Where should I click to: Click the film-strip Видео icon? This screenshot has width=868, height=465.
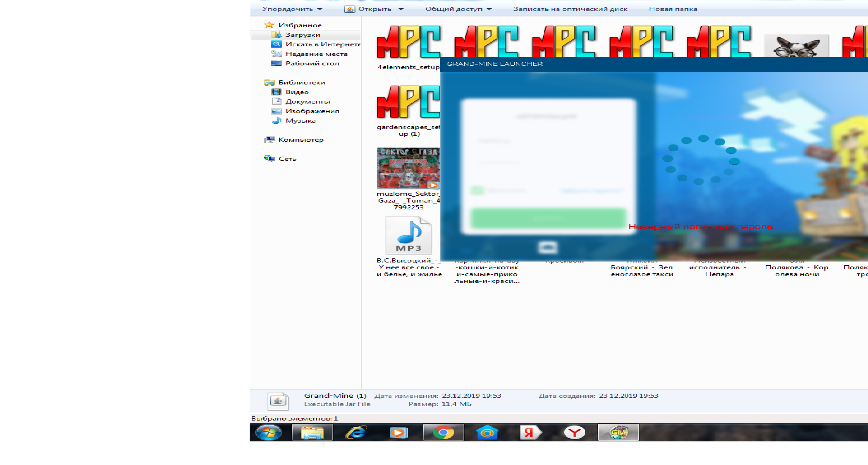pyautogui.click(x=276, y=92)
